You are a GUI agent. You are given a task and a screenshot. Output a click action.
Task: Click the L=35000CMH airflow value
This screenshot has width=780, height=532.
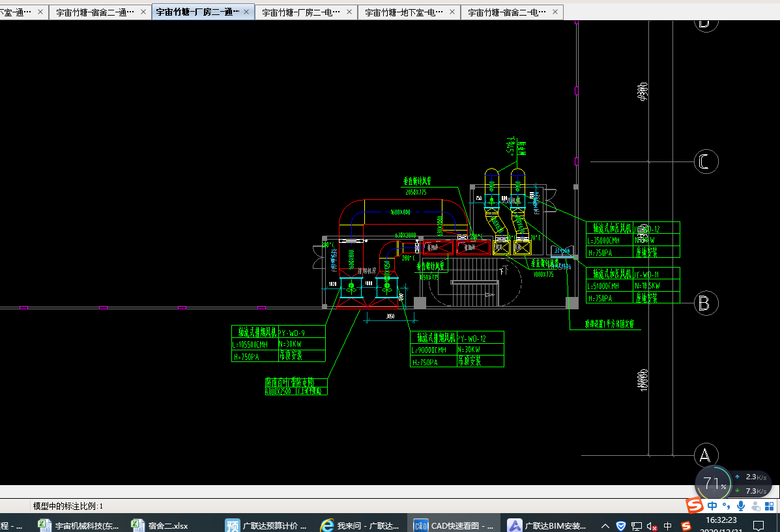click(603, 240)
